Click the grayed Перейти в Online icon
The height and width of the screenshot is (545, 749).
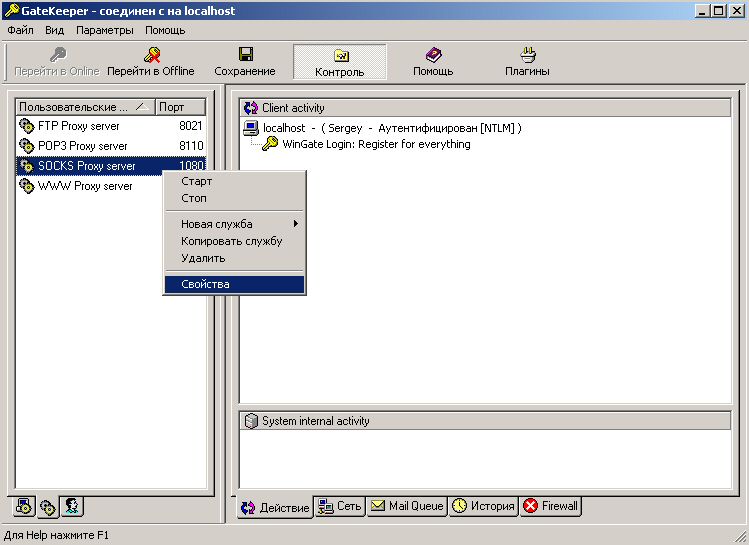58,55
